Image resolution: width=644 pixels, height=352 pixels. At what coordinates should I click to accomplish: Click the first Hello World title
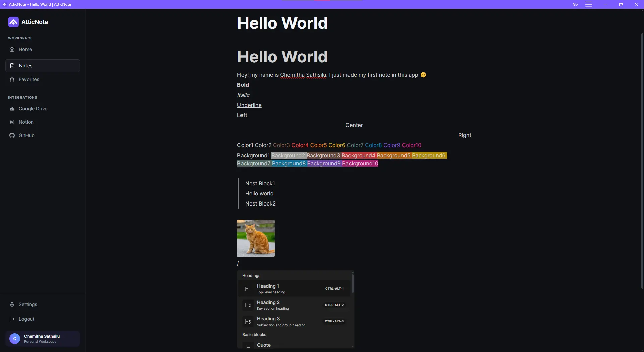[282, 23]
